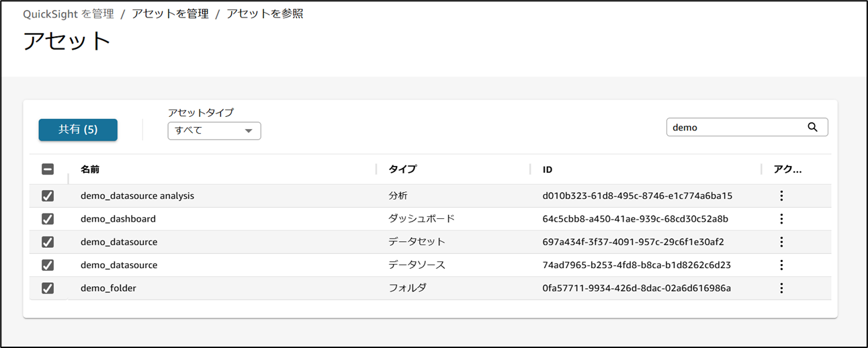Uncheck the checkbox for データセット row
Image resolution: width=868 pixels, height=348 pixels.
tap(48, 242)
